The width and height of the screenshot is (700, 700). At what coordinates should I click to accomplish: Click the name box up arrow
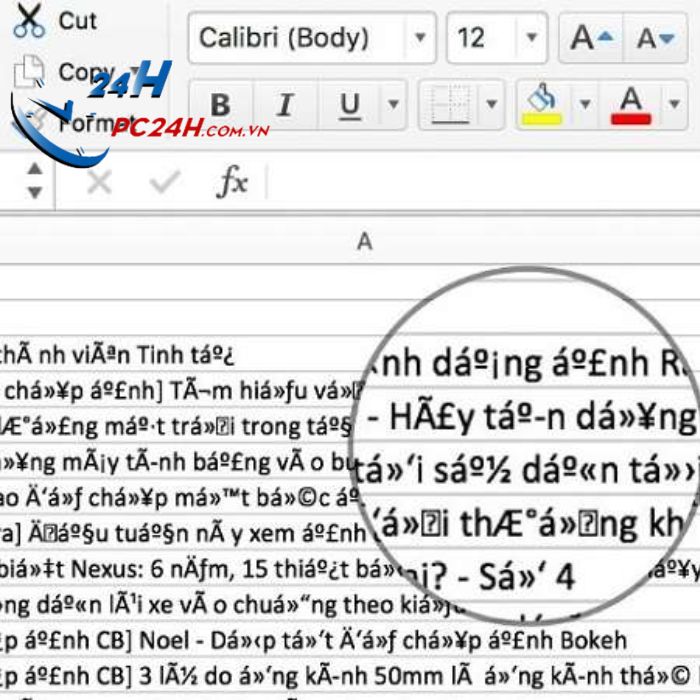[x=35, y=169]
